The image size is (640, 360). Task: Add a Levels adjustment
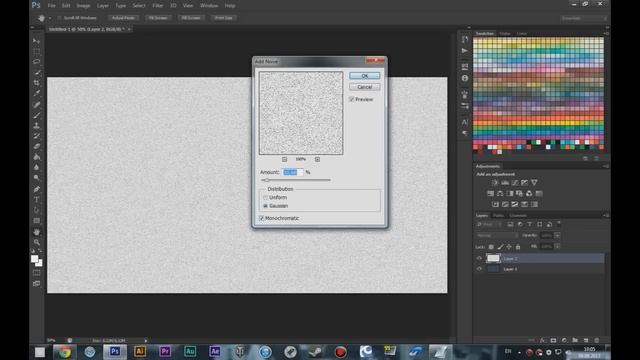point(505,182)
